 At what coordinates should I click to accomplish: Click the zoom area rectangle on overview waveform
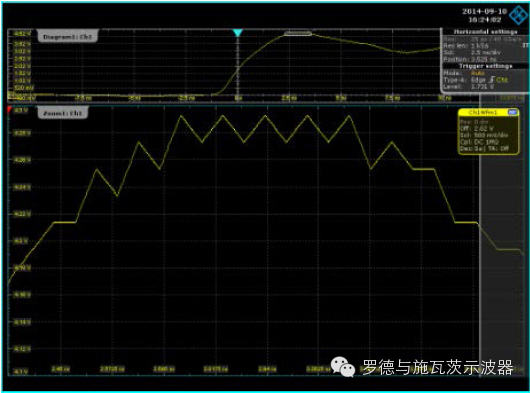tap(297, 33)
